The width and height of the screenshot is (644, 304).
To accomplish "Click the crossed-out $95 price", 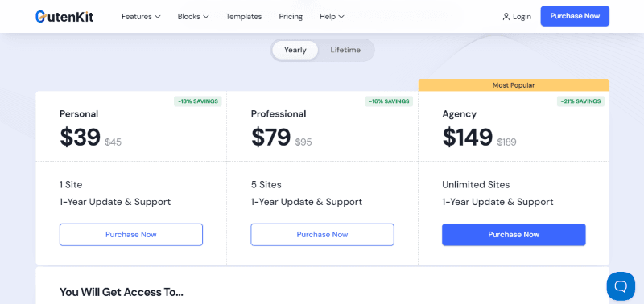I will click(303, 142).
